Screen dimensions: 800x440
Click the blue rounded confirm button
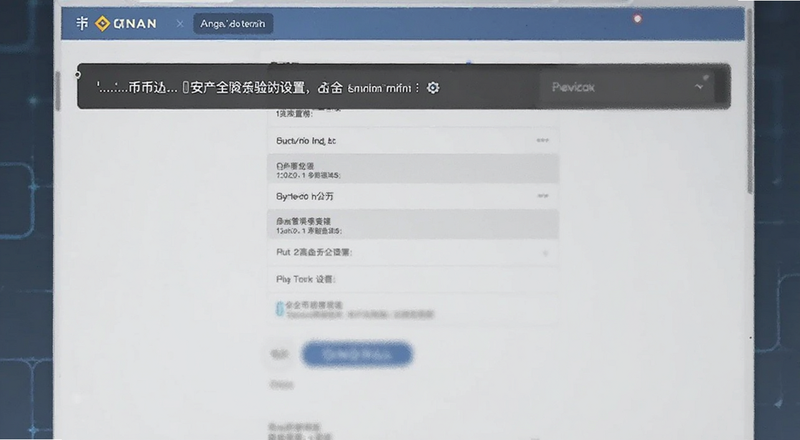(x=357, y=354)
